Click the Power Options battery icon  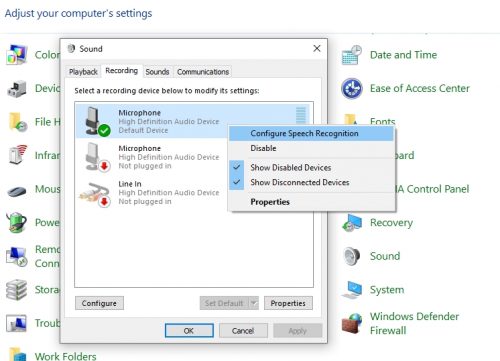coord(16,222)
